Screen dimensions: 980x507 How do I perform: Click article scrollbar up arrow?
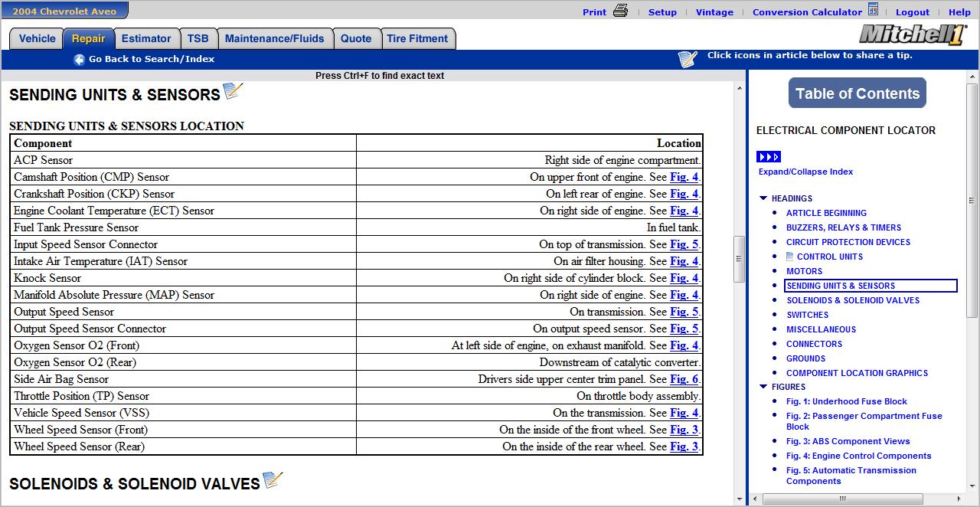(x=739, y=88)
